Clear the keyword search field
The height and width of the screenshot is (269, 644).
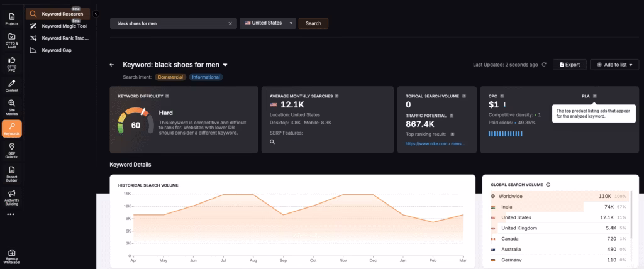point(230,23)
